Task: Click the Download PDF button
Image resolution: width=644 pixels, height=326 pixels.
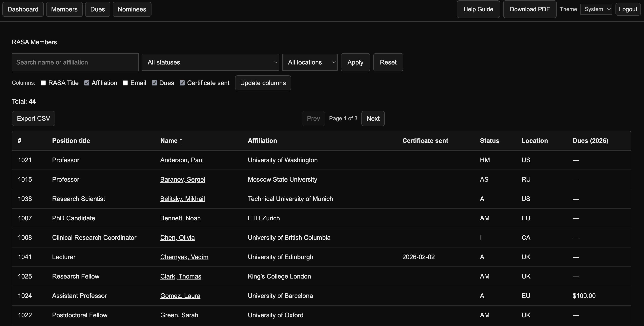Action: [530, 9]
